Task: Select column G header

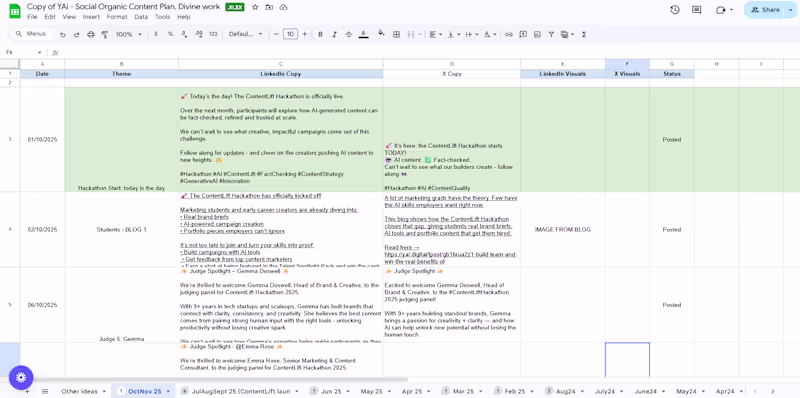Action: pyautogui.click(x=672, y=64)
